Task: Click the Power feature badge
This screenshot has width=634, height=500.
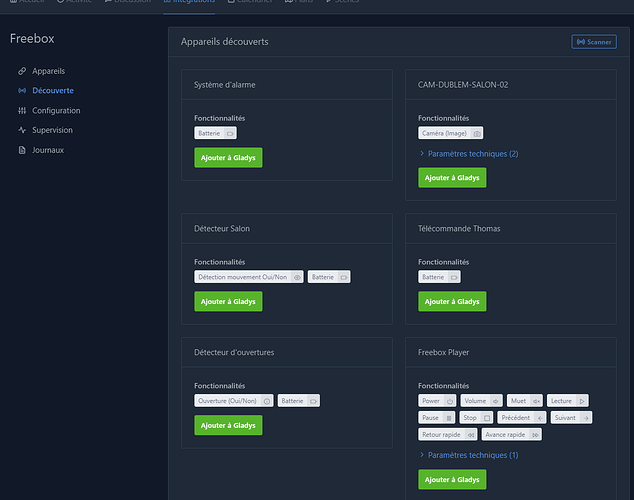Action: [437, 401]
